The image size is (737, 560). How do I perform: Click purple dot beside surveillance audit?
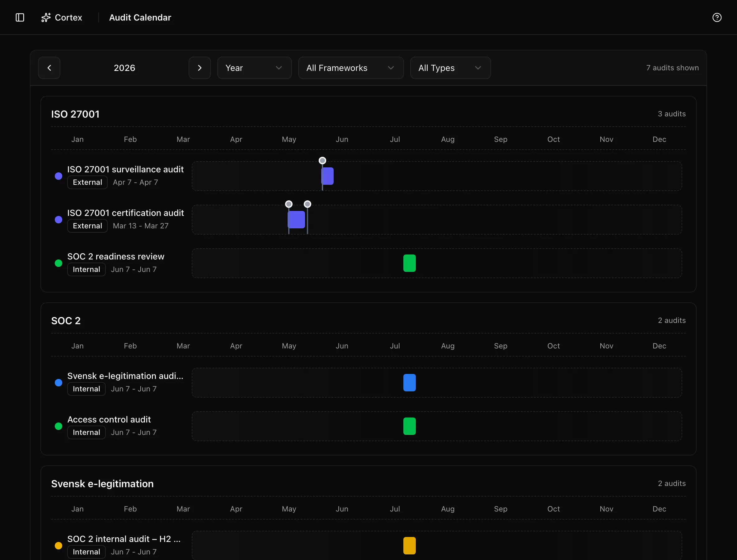point(59,176)
